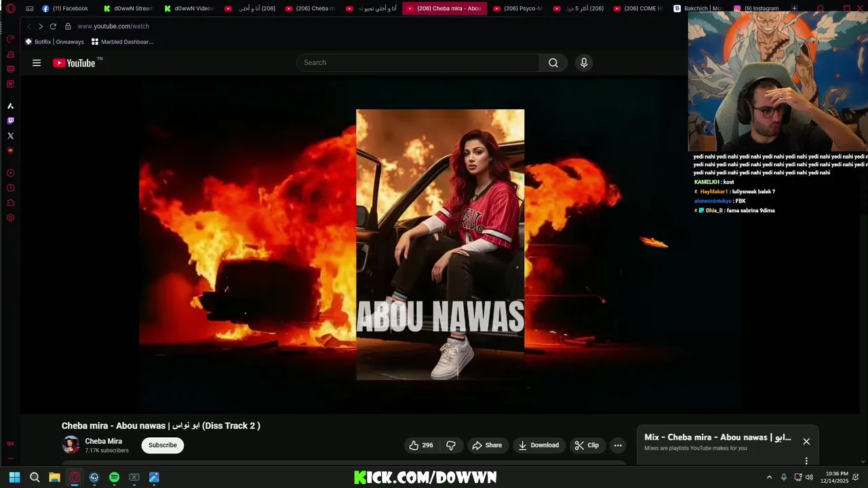Start voice search with the microphone

tap(584, 62)
